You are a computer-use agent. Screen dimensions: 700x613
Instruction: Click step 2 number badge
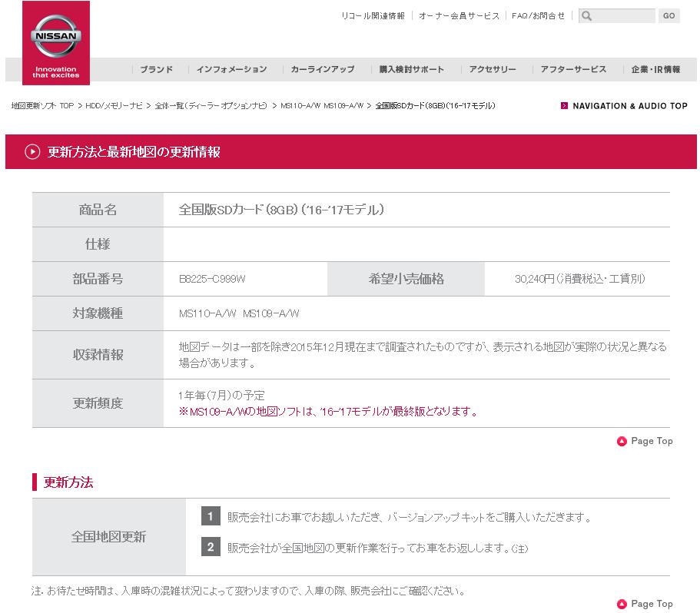tap(211, 547)
